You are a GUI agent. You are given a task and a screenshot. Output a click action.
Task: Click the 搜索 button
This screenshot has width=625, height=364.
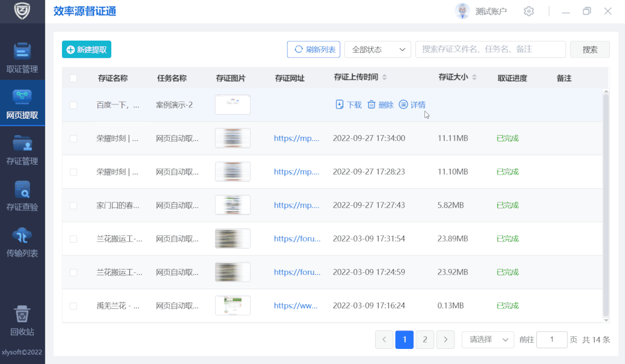(590, 49)
